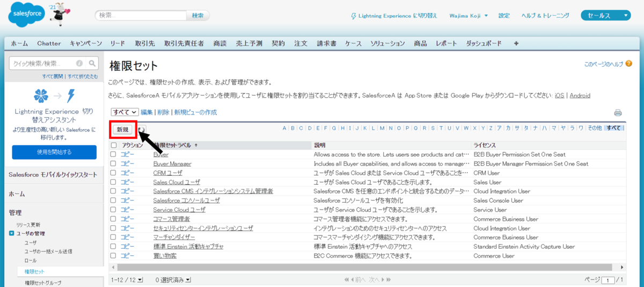Select 権限セットグループ in sidebar tree
Image resolution: width=644 pixels, height=287 pixels.
tap(43, 282)
